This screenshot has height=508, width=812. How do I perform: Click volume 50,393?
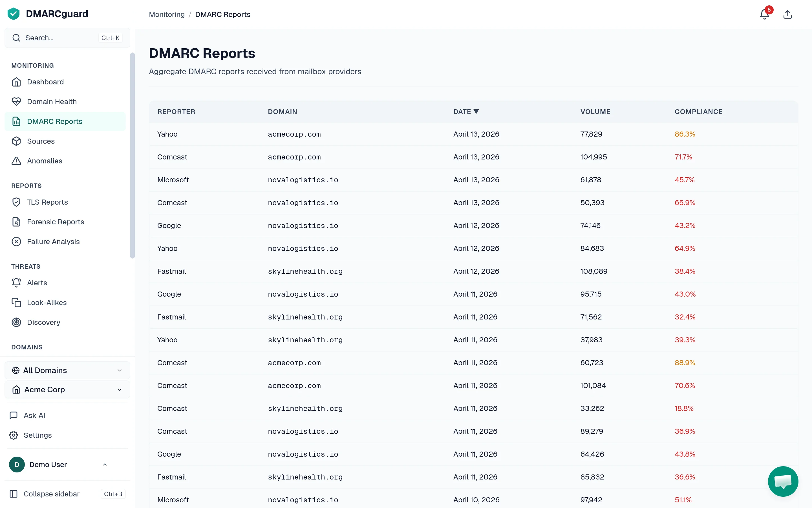click(592, 203)
